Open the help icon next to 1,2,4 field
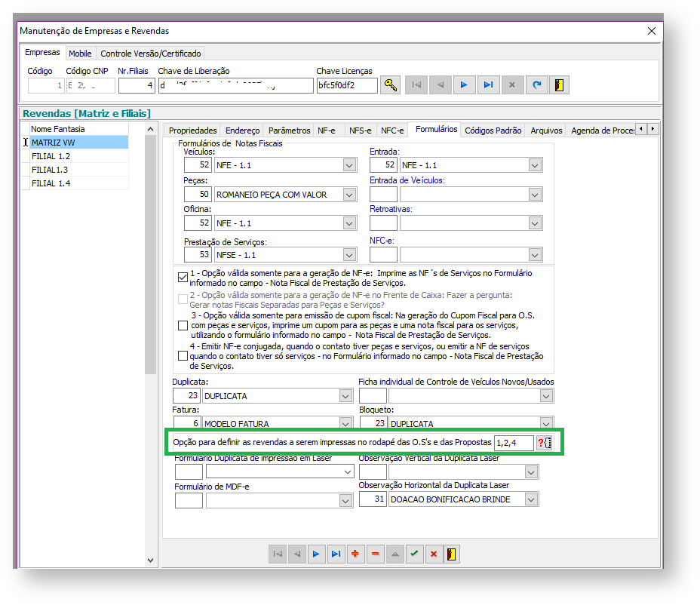 point(545,443)
